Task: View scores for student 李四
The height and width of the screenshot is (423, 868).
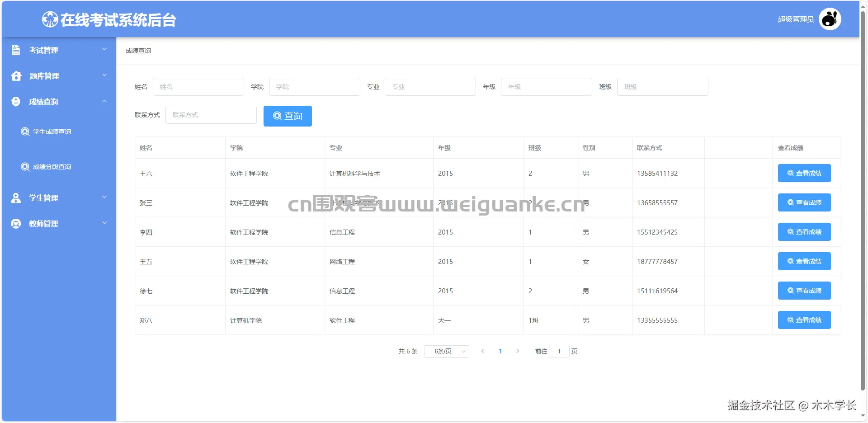Action: [x=804, y=232]
